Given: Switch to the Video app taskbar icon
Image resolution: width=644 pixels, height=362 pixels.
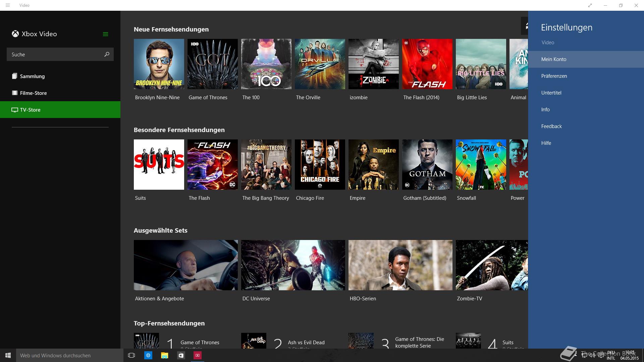Looking at the screenshot, I should [x=198, y=355].
